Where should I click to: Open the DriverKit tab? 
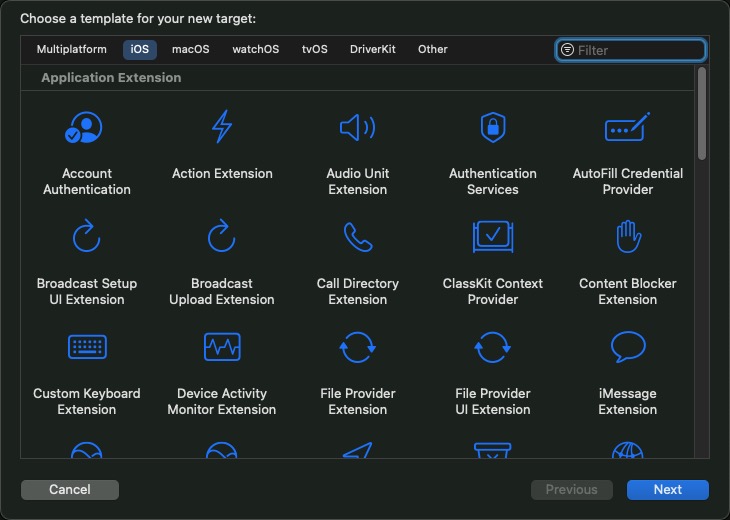click(x=372, y=49)
